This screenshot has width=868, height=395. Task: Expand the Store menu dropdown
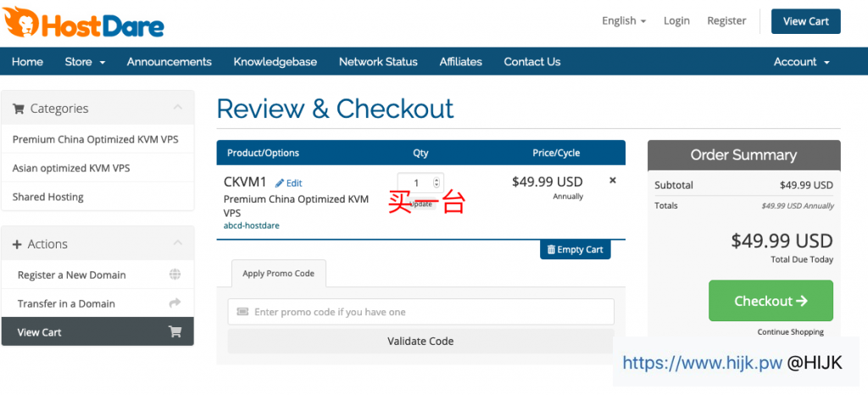click(x=85, y=62)
